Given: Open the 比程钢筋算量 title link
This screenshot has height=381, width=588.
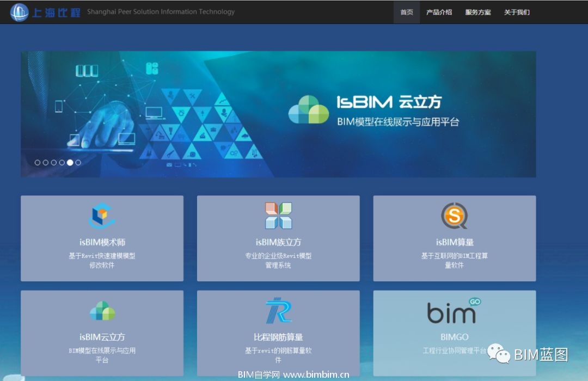Looking at the screenshot, I should tap(278, 337).
